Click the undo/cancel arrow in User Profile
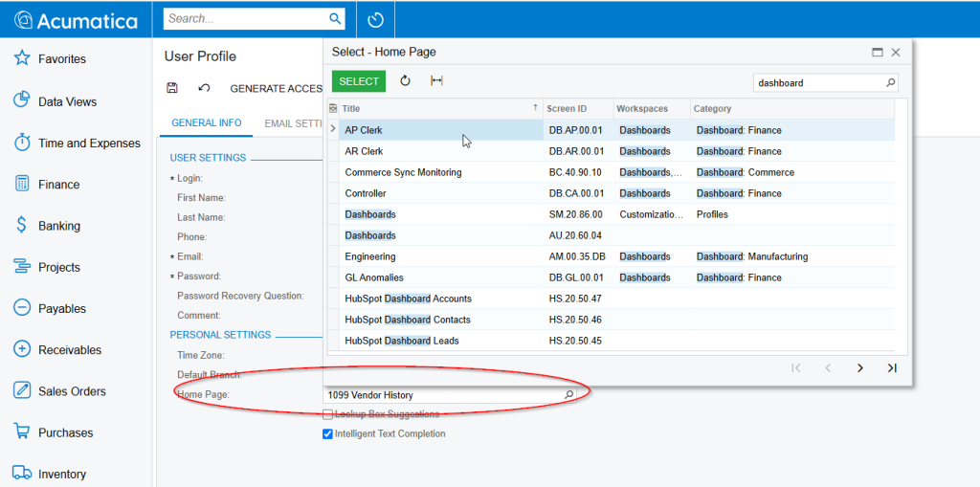 click(204, 88)
